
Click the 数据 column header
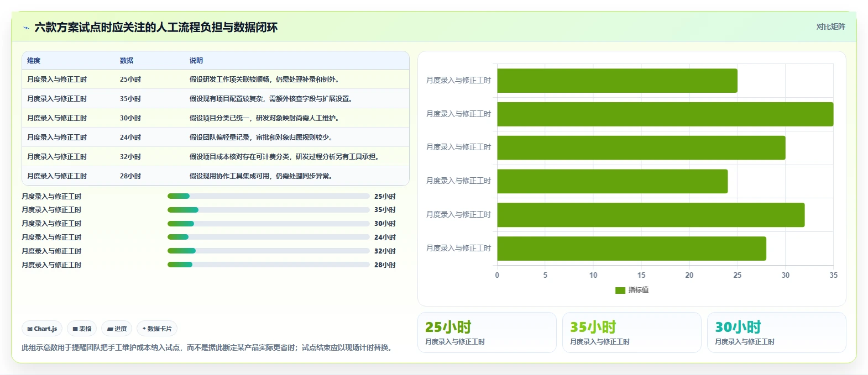[x=127, y=61]
